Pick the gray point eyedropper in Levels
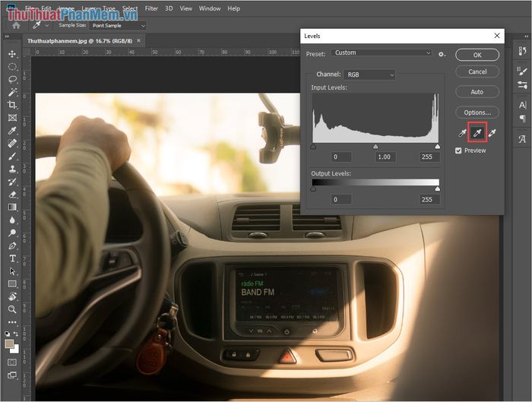 tap(477, 133)
